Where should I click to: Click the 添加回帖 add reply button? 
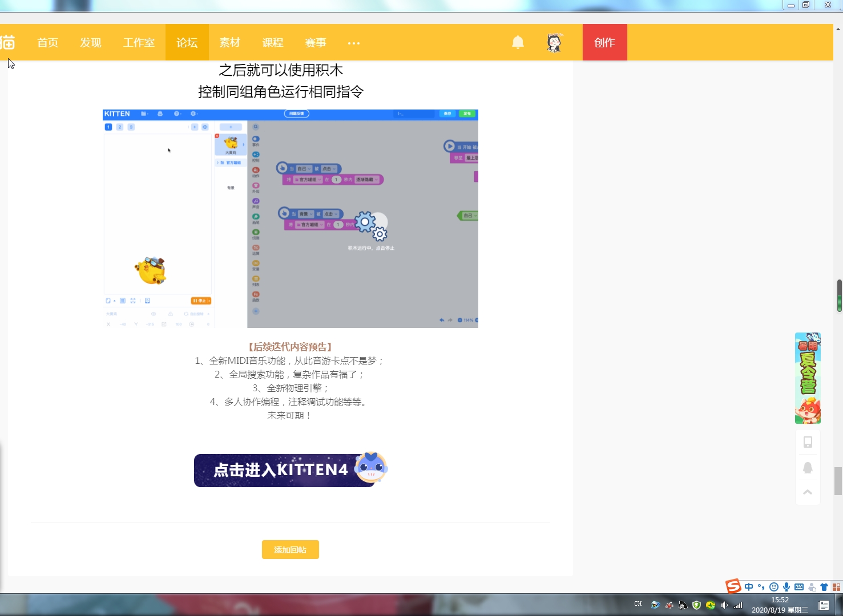tap(291, 550)
